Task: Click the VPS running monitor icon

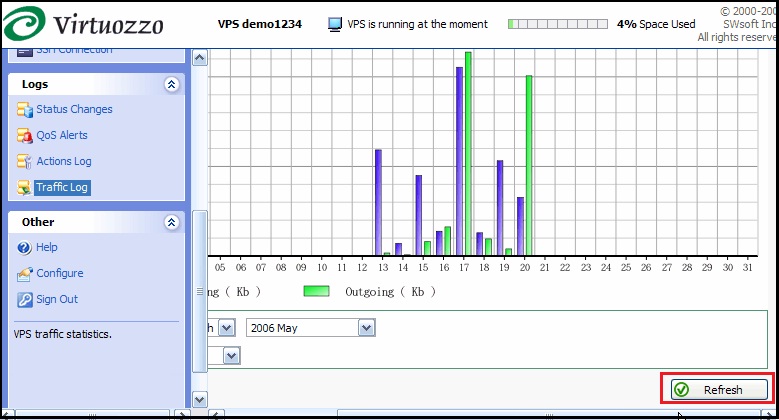Action: pos(335,24)
